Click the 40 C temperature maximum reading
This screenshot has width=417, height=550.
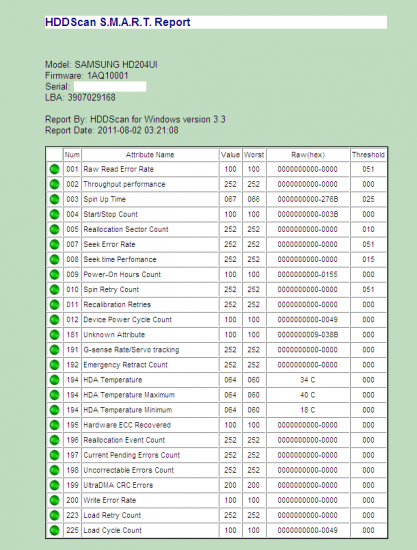308,395
